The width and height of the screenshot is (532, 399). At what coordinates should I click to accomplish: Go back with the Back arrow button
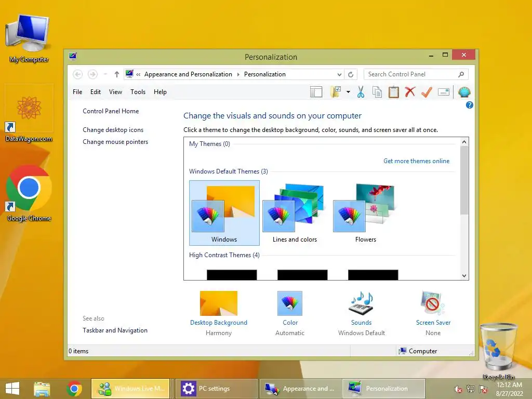78,74
